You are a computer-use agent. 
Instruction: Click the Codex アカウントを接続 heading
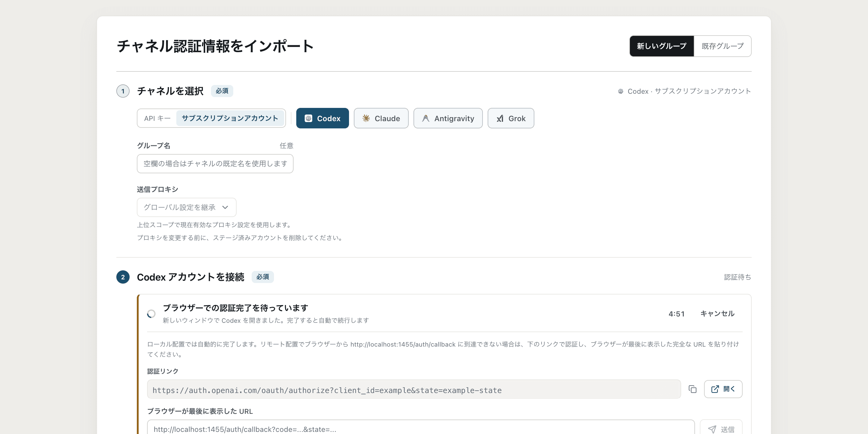190,277
